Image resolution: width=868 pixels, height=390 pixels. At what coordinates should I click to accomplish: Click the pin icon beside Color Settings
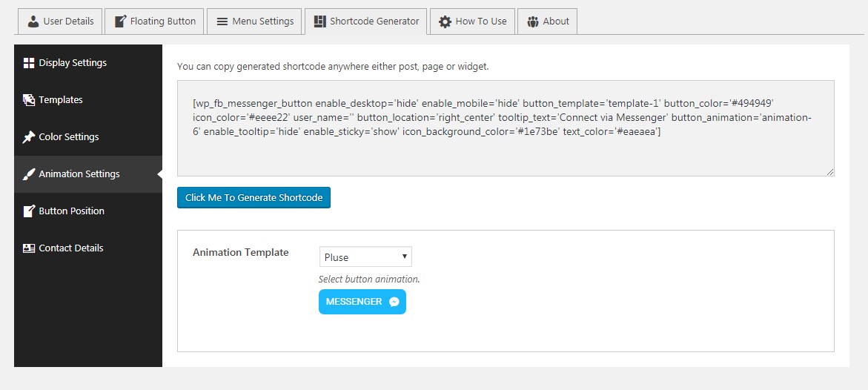point(29,137)
